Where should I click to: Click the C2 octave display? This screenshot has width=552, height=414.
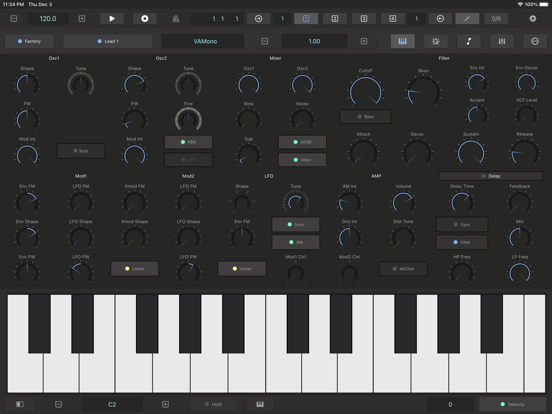[x=112, y=404]
